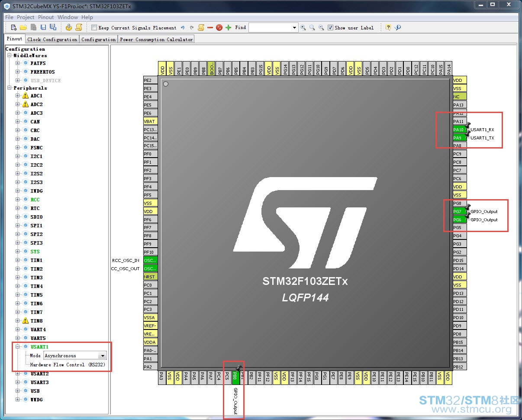The height and width of the screenshot is (420, 522).
Task: Click the New Project toolbar icon
Action: click(14, 27)
